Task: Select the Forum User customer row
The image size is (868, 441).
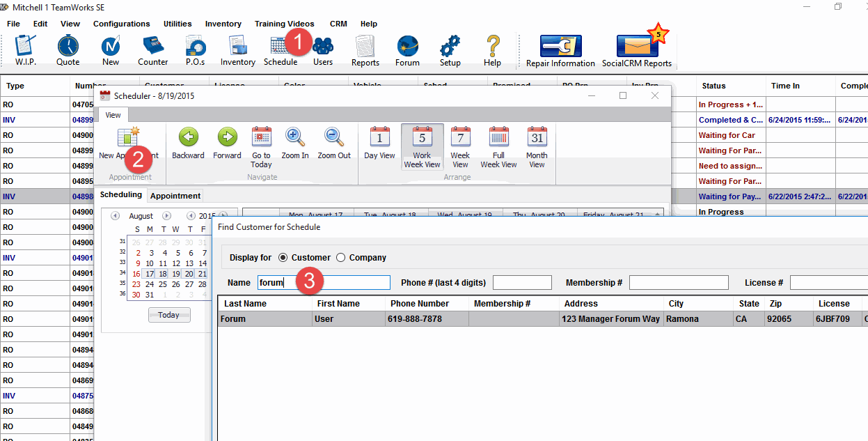Action: (x=543, y=319)
